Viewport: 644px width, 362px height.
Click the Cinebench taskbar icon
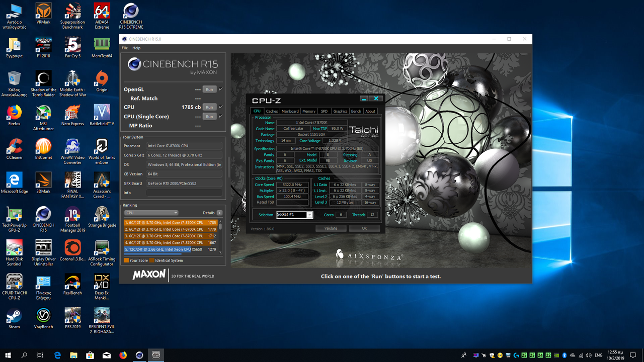140,355
